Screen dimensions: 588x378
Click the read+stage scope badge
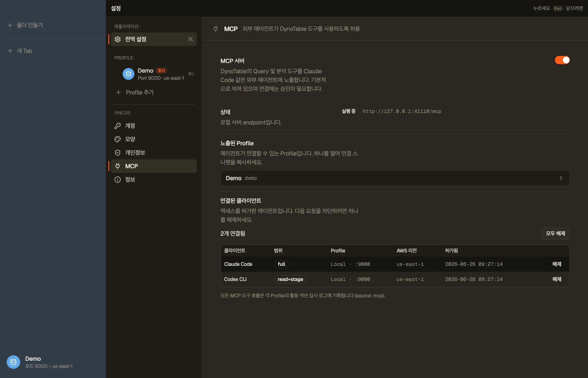pos(290,279)
